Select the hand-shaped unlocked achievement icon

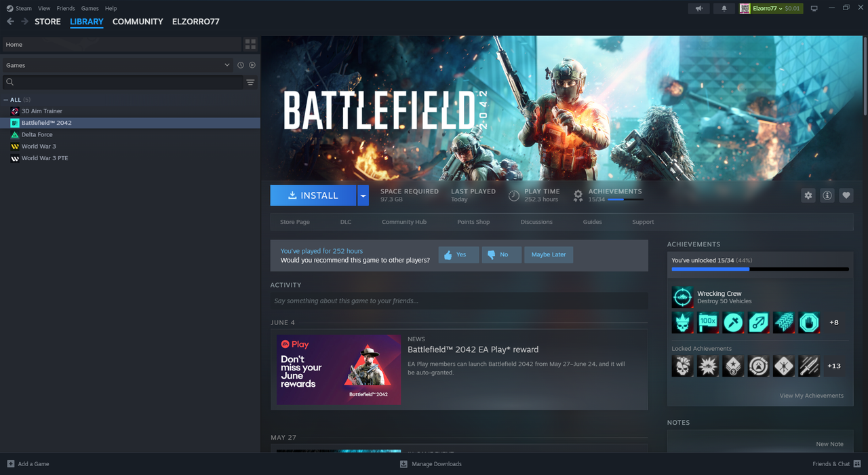click(x=809, y=322)
